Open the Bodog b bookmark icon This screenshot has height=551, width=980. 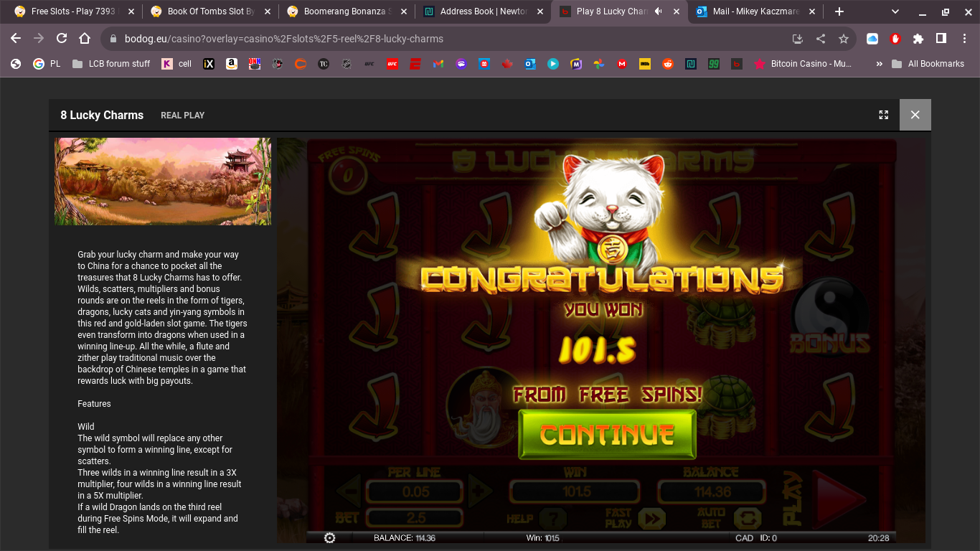coord(737,64)
